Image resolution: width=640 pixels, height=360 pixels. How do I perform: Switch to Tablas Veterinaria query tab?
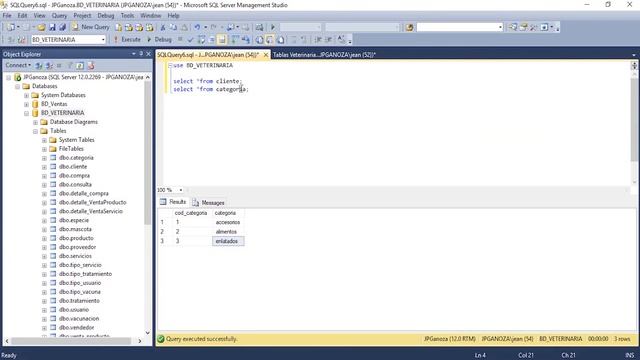pyautogui.click(x=324, y=55)
